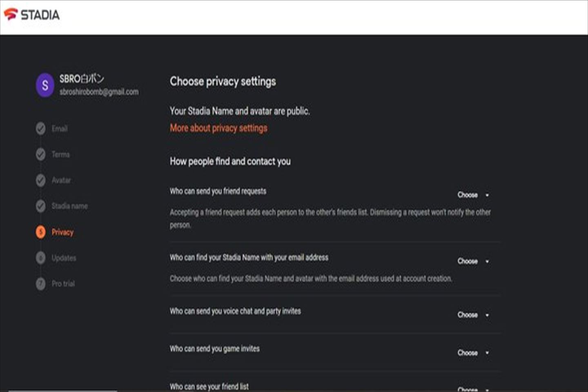Click the Avatar step checkmark icon
The image size is (588, 392).
click(40, 180)
